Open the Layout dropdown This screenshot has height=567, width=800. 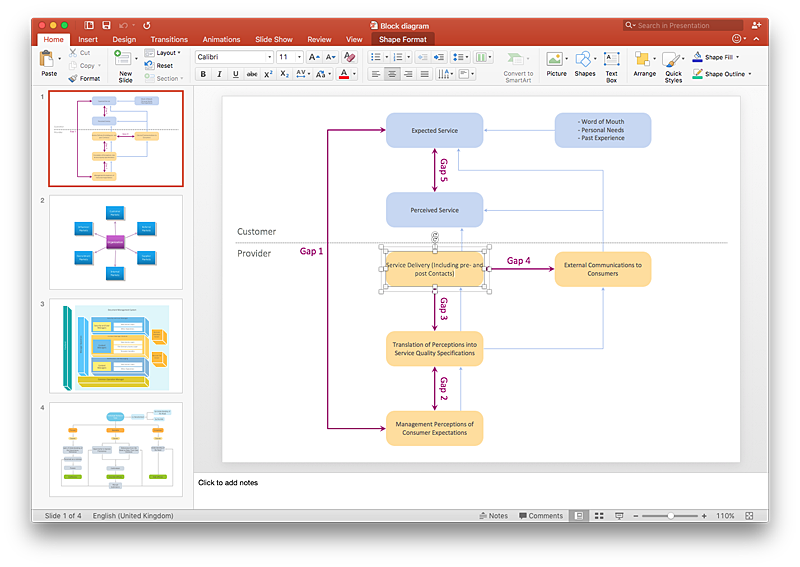(x=163, y=53)
